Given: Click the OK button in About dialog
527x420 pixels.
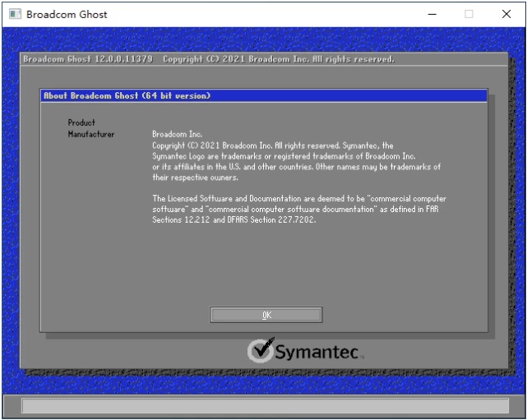Looking at the screenshot, I should (266, 315).
